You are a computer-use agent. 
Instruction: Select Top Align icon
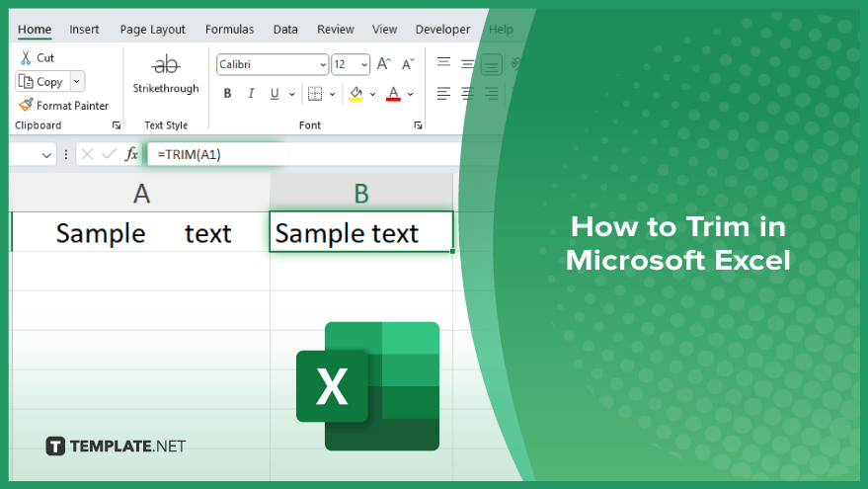[x=443, y=62]
